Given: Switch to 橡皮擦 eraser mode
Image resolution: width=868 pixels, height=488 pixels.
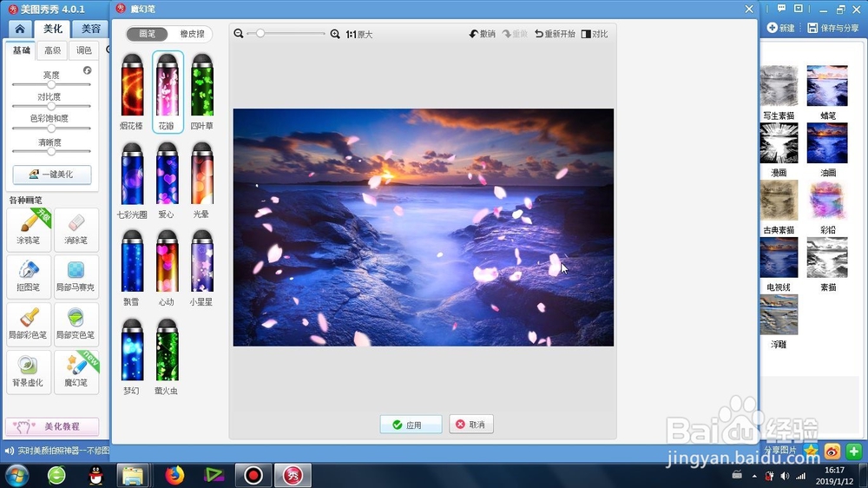Looking at the screenshot, I should [x=192, y=34].
